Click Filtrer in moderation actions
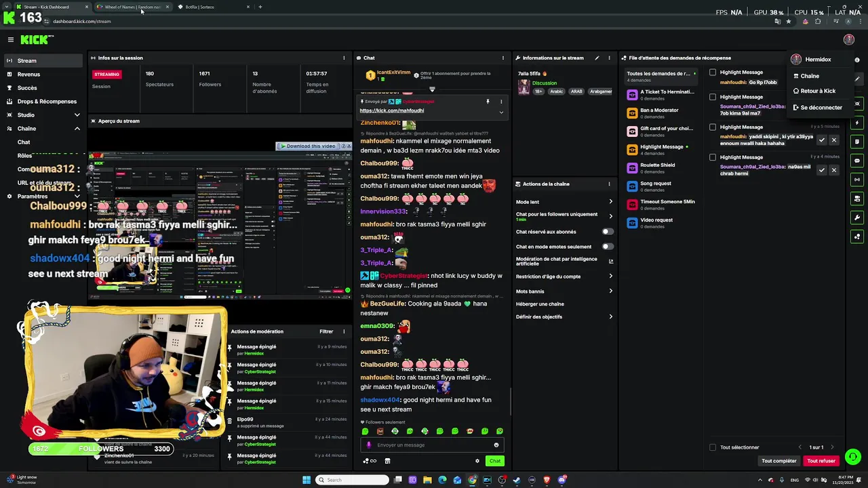The width and height of the screenshot is (868, 488). coord(326,331)
